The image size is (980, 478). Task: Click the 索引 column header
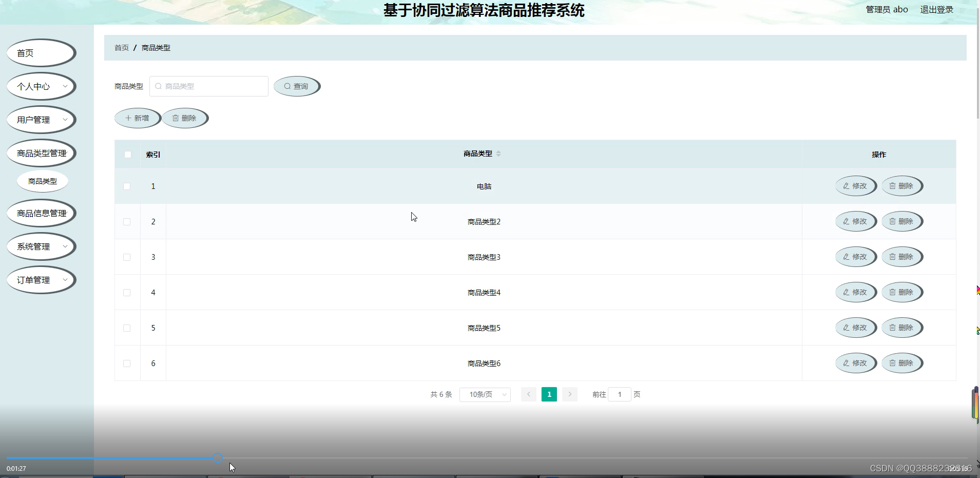click(153, 155)
